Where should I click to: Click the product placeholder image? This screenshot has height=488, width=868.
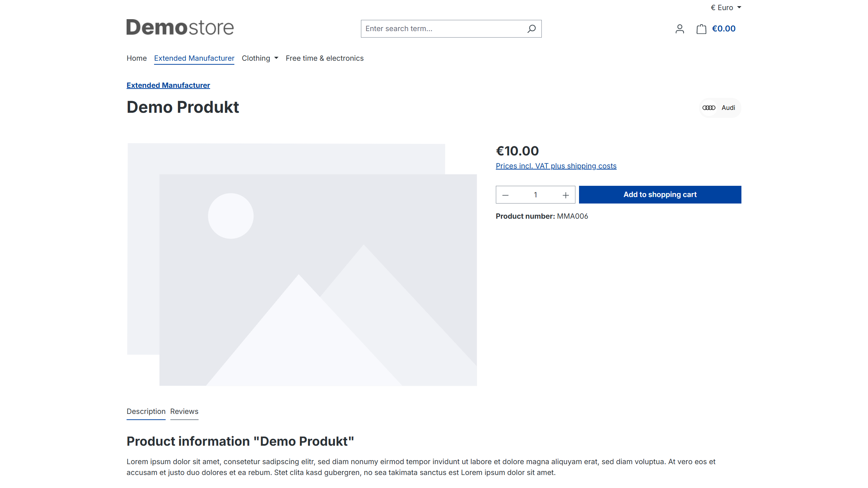302,265
